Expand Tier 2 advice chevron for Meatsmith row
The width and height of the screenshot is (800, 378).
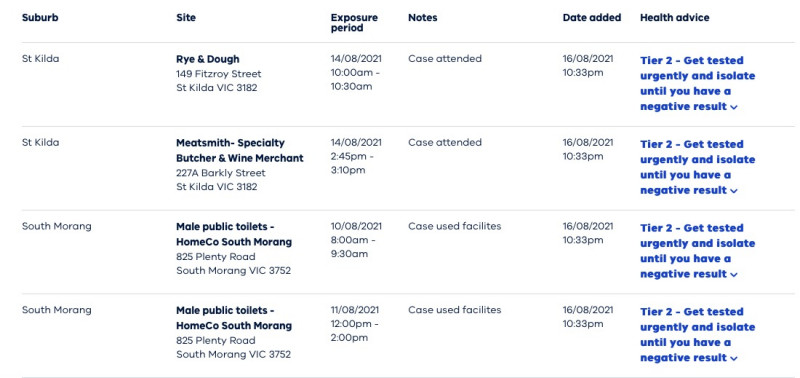(x=734, y=191)
